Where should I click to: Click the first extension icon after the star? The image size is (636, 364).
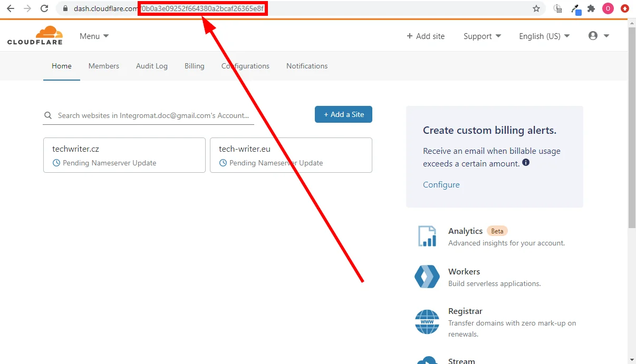[557, 8]
